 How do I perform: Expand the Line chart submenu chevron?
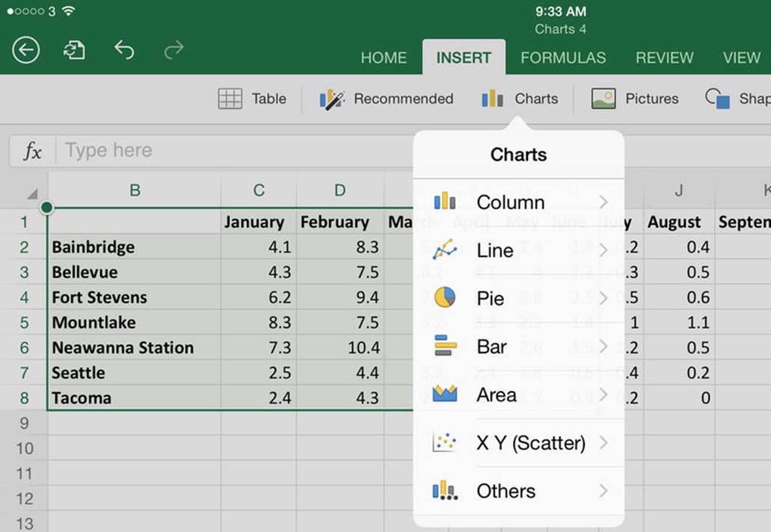[603, 250]
